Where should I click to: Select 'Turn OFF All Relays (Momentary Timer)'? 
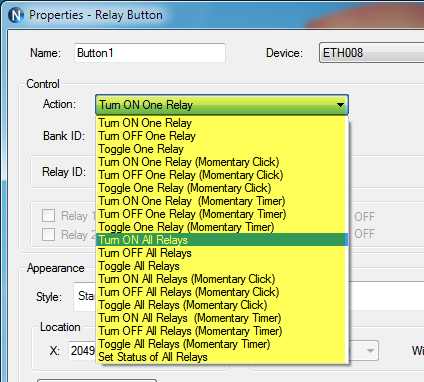(x=222, y=331)
